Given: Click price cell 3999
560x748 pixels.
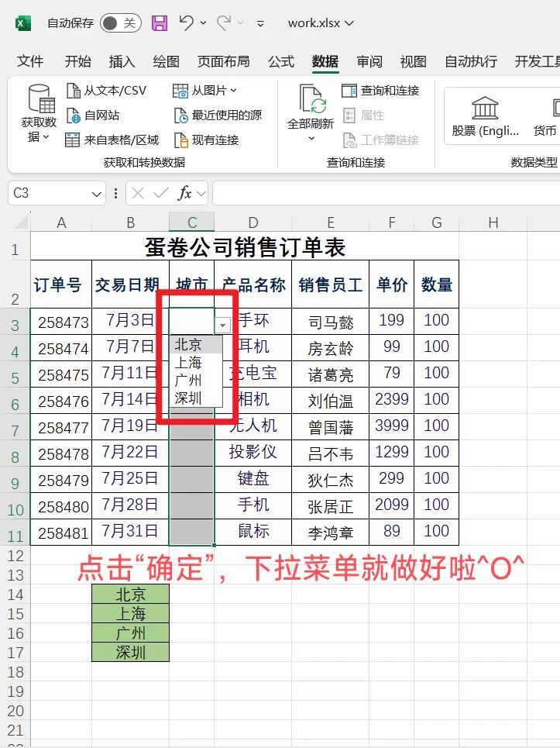Looking at the screenshot, I should [391, 426].
